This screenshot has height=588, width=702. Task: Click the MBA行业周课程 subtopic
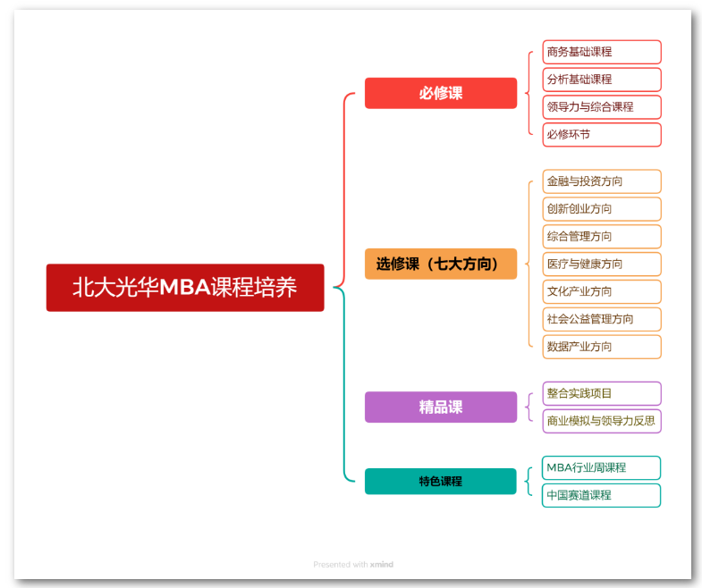click(601, 467)
